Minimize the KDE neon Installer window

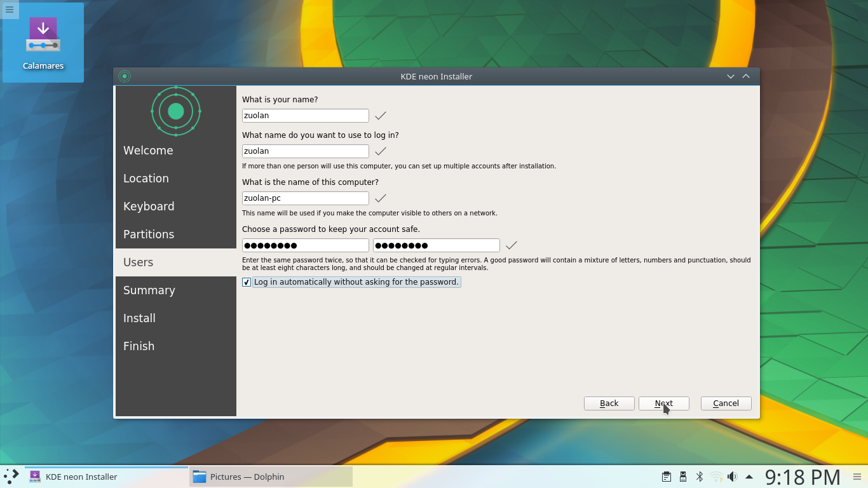click(x=731, y=76)
